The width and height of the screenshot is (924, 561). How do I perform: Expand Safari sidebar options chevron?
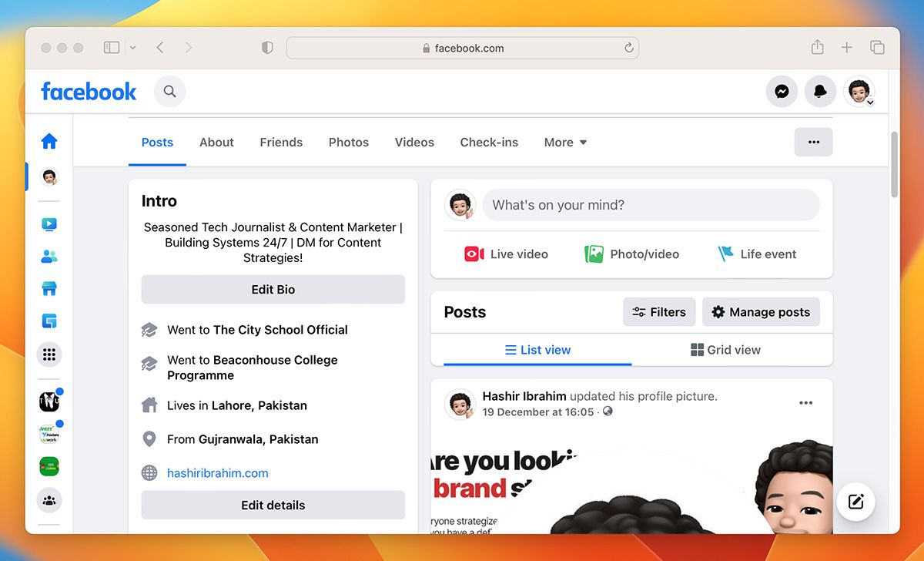[132, 48]
